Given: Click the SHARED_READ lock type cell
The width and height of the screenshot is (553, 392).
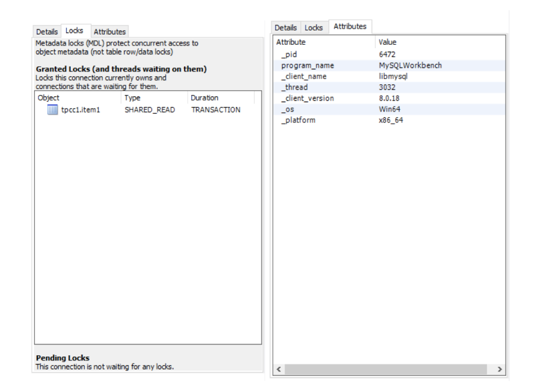Looking at the screenshot, I should (x=150, y=110).
